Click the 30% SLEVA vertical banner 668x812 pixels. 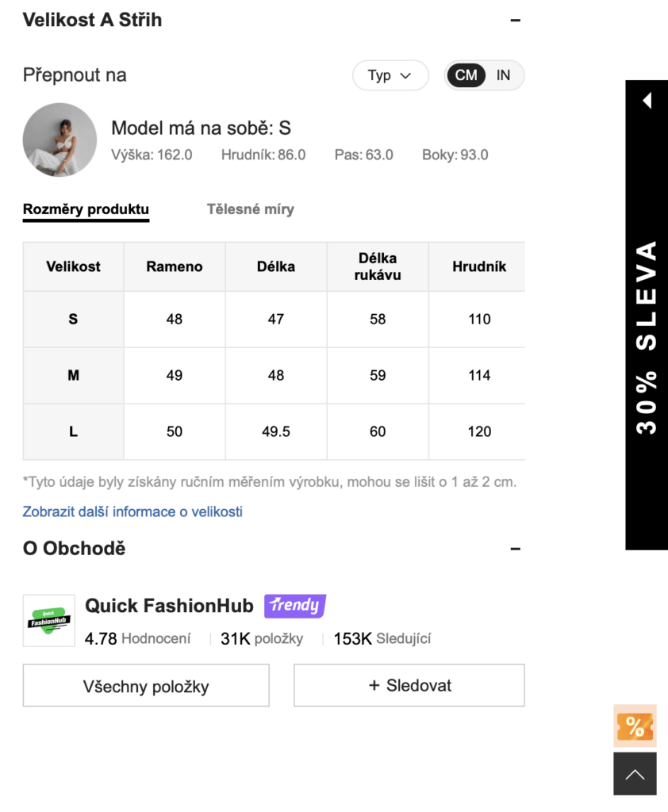(647, 337)
